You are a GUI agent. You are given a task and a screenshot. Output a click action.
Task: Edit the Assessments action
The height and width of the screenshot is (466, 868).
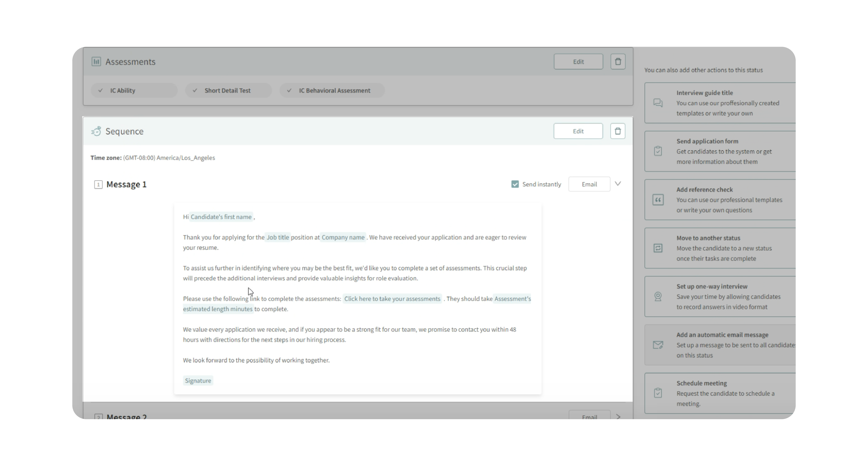tap(578, 62)
